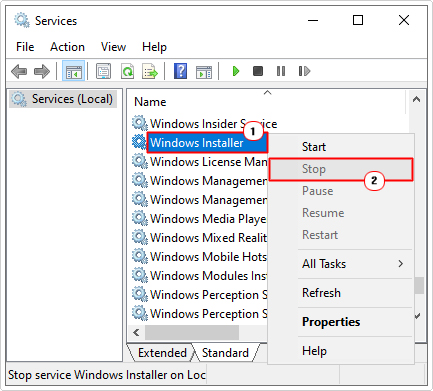The height and width of the screenshot is (391, 433).
Task: Click the green Start Service icon
Action: 236,71
